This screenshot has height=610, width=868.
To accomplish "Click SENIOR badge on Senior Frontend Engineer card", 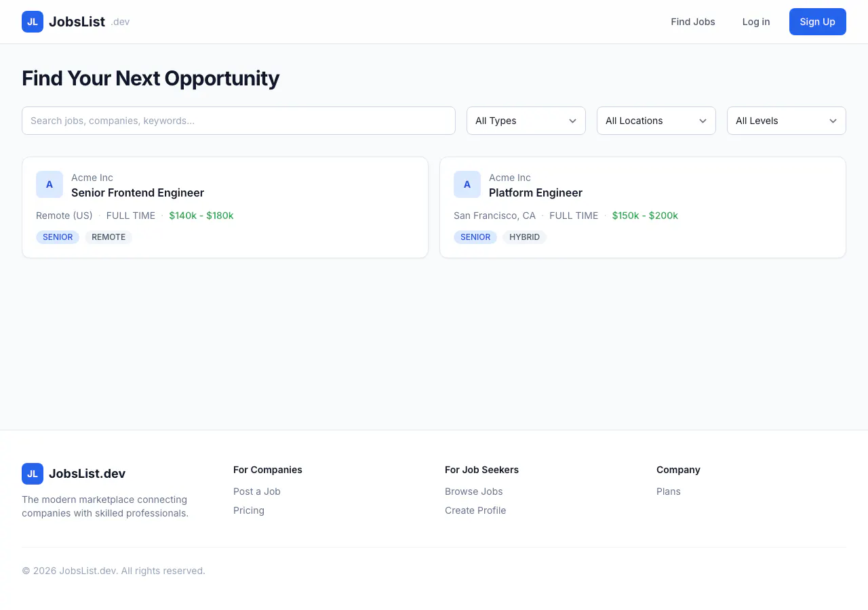I will 58,237.
